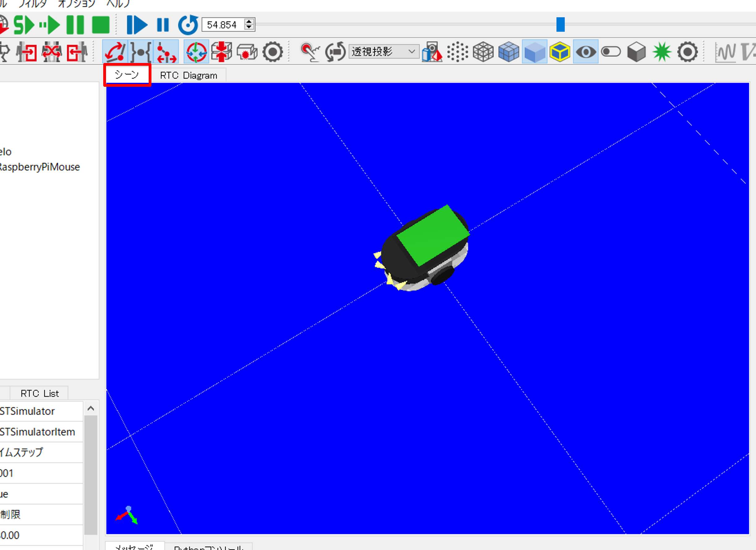Toggle preset kinematics mode icon
This screenshot has width=756, height=550.
(141, 52)
